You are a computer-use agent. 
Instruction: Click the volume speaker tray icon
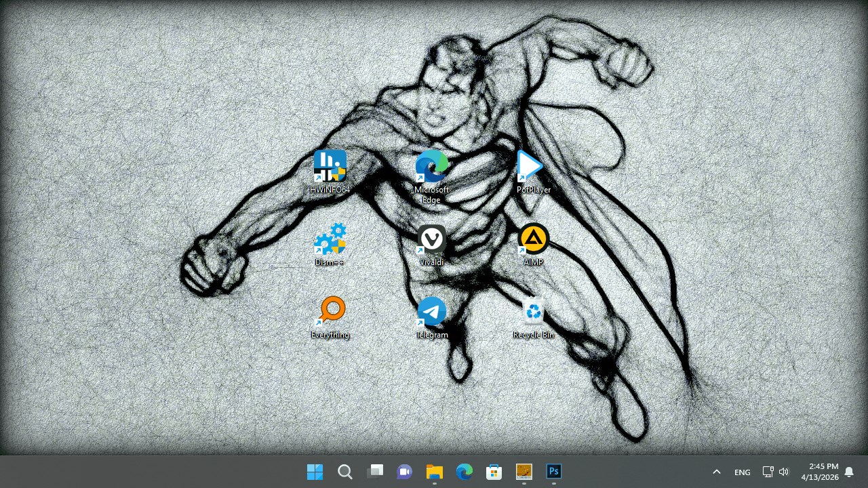pos(784,472)
